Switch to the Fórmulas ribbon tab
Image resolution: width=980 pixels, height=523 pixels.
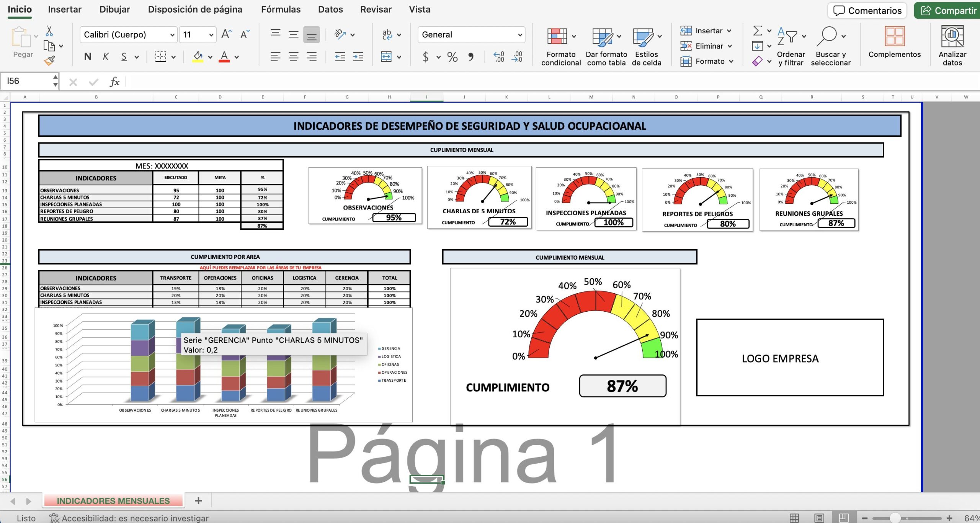coord(281,9)
